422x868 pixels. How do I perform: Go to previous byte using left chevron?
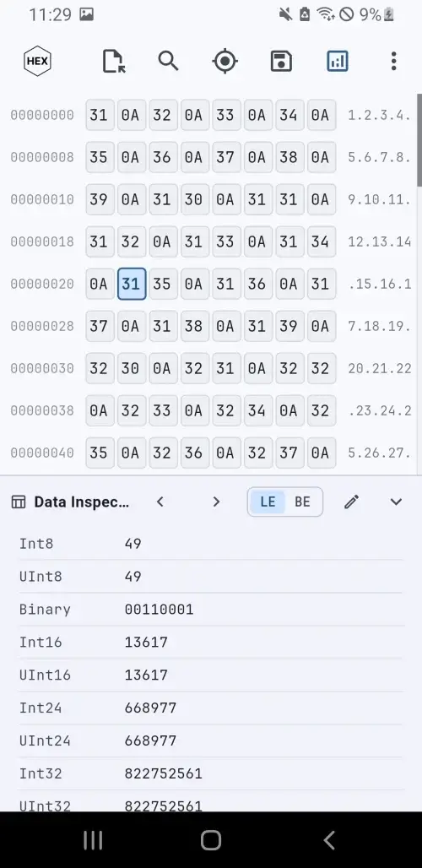point(160,502)
